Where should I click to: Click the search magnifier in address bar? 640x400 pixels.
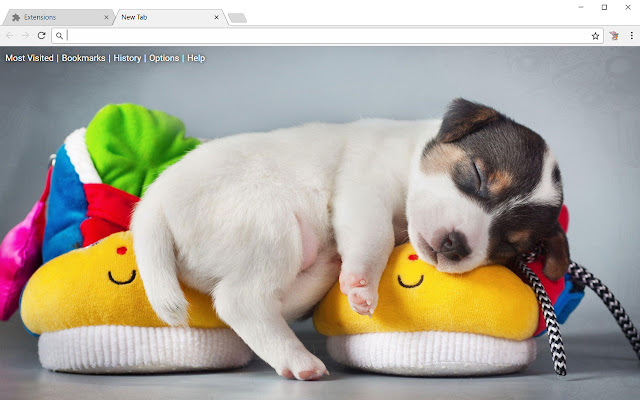(59, 36)
